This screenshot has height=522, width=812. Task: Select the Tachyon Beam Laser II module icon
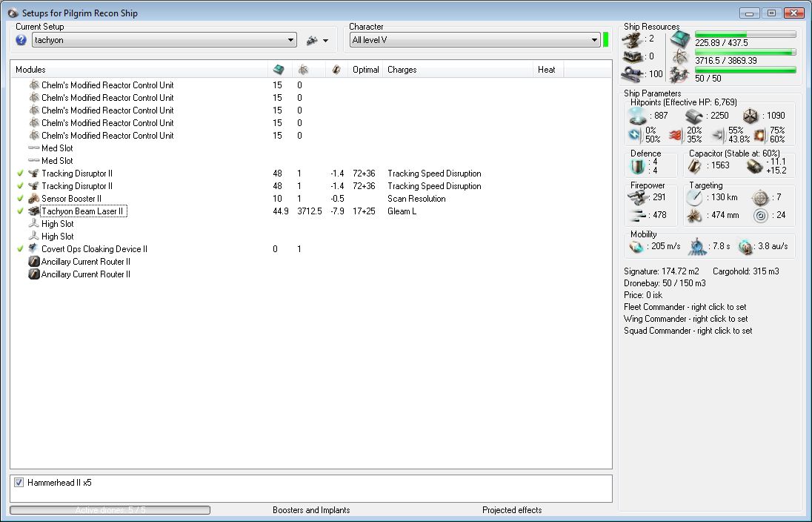33,211
